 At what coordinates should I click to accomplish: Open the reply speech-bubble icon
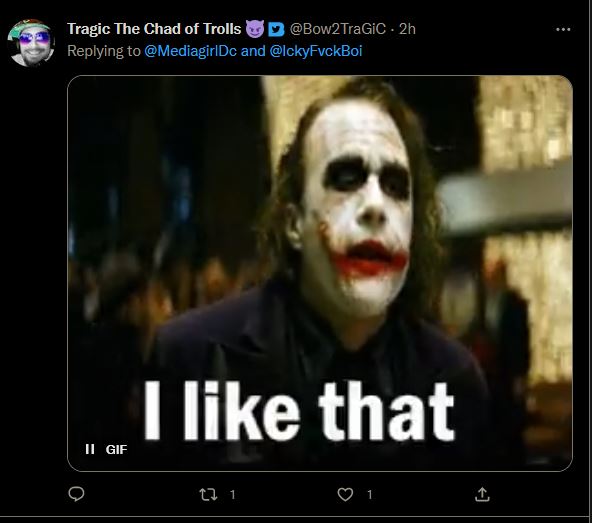click(76, 494)
